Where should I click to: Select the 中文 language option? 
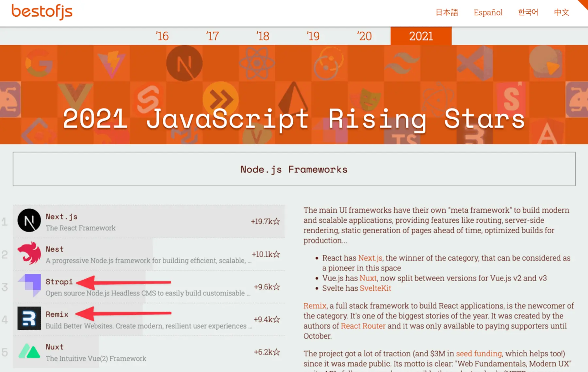[561, 12]
